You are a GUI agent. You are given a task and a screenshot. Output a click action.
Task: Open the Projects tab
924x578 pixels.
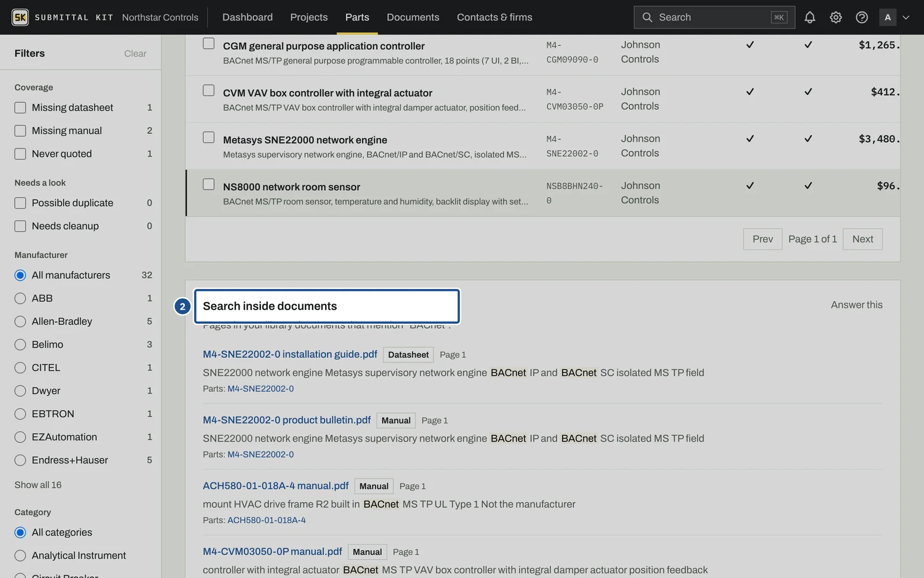tap(309, 17)
